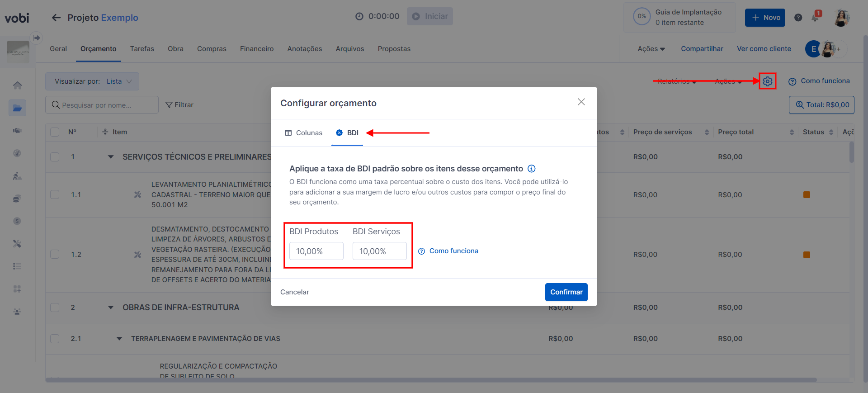The height and width of the screenshot is (393, 868).
Task: Open the Arquivos project tab
Action: (350, 49)
